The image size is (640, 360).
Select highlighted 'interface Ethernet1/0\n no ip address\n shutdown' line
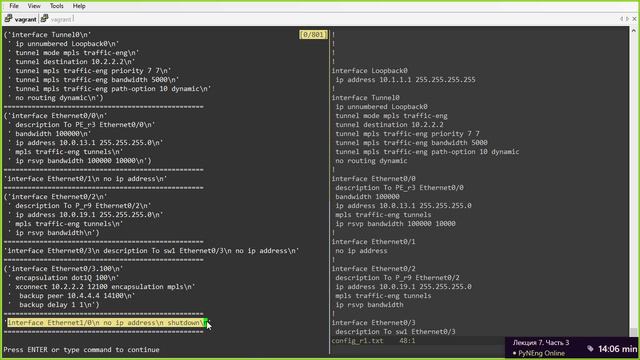[107, 323]
